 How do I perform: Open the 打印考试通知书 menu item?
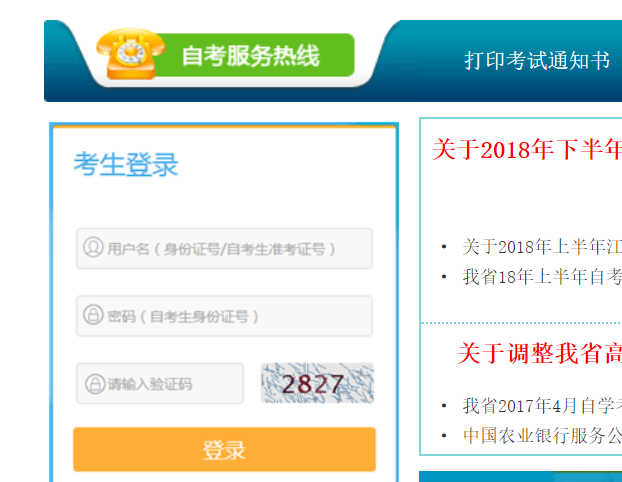[x=537, y=61]
